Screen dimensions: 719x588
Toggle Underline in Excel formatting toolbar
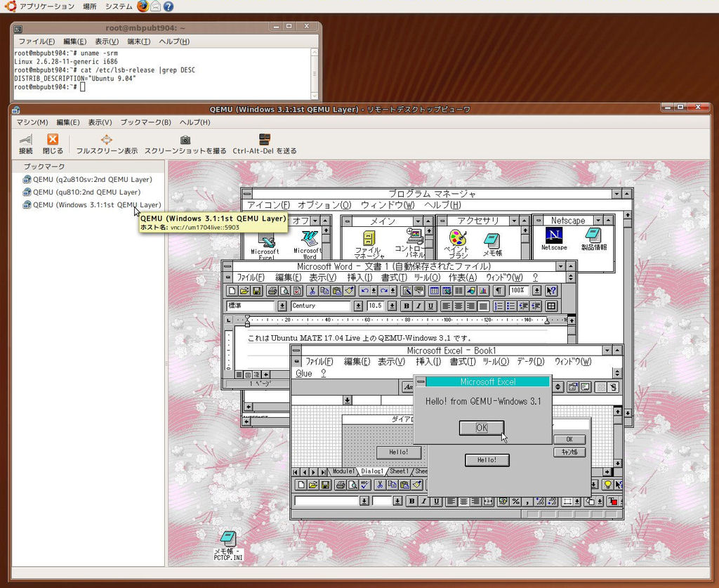[437, 501]
